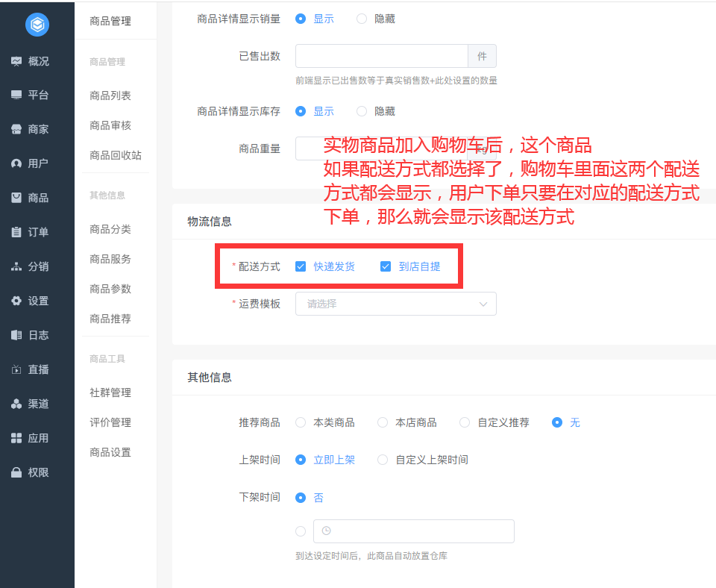Open 评价管理 in the submenu
The width and height of the screenshot is (716, 588).
click(x=110, y=422)
